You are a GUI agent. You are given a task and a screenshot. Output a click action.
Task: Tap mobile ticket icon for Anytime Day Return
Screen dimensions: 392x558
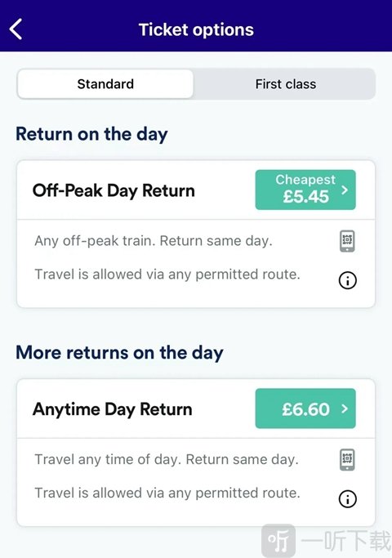click(x=347, y=460)
